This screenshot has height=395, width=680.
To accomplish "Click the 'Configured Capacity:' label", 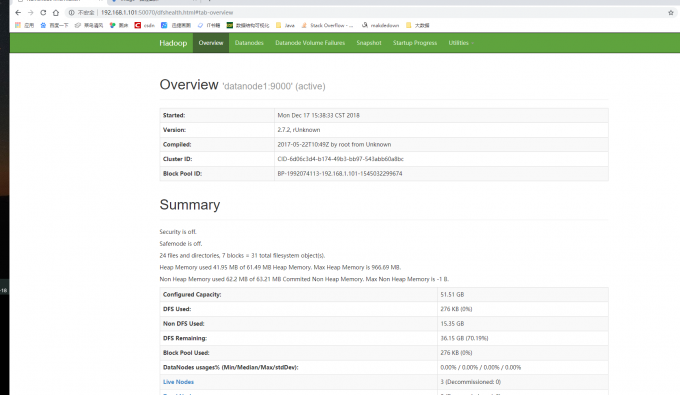I will [x=192, y=295].
